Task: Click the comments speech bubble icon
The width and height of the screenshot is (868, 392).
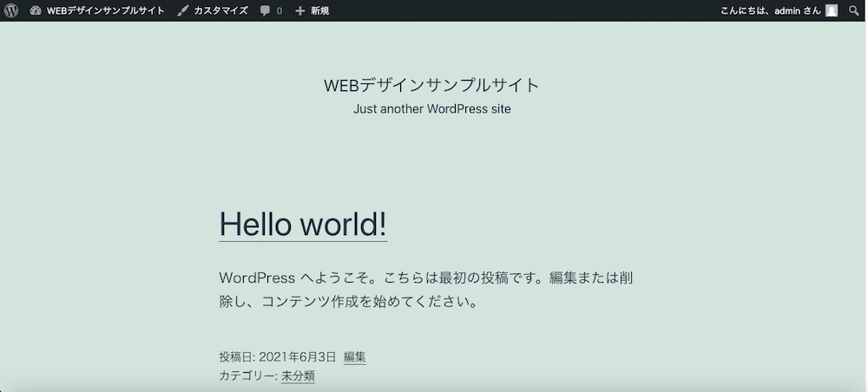Action: tap(266, 10)
